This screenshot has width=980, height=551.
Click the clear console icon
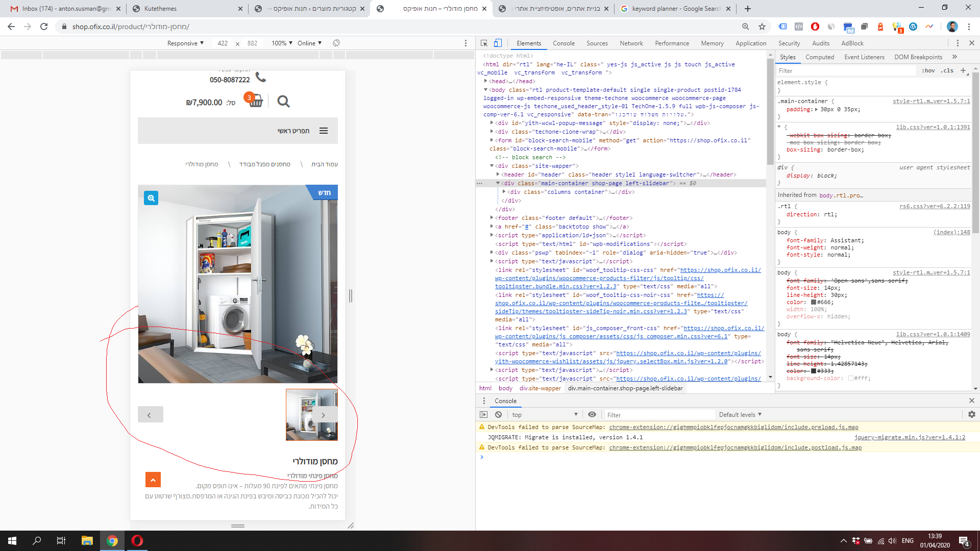(x=499, y=415)
